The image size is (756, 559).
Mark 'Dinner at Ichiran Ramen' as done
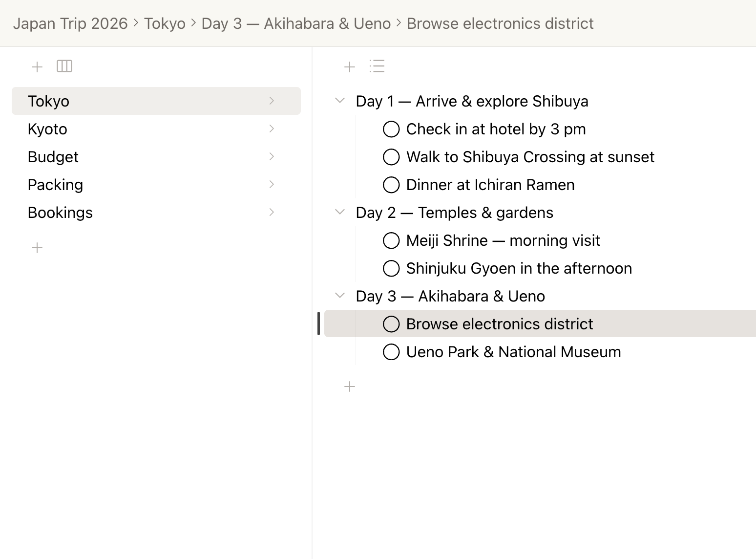pos(391,185)
